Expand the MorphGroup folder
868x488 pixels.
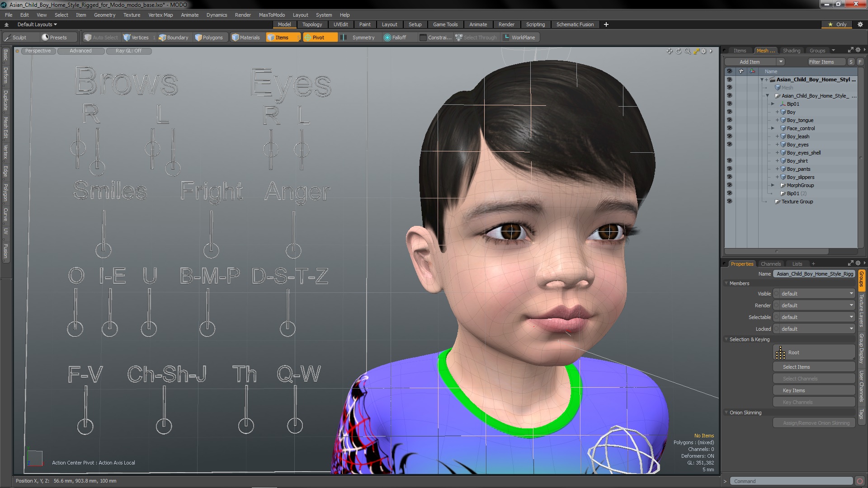click(x=773, y=185)
